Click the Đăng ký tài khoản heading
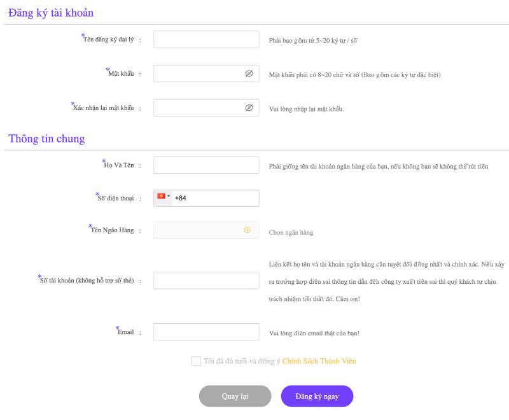 click(51, 13)
